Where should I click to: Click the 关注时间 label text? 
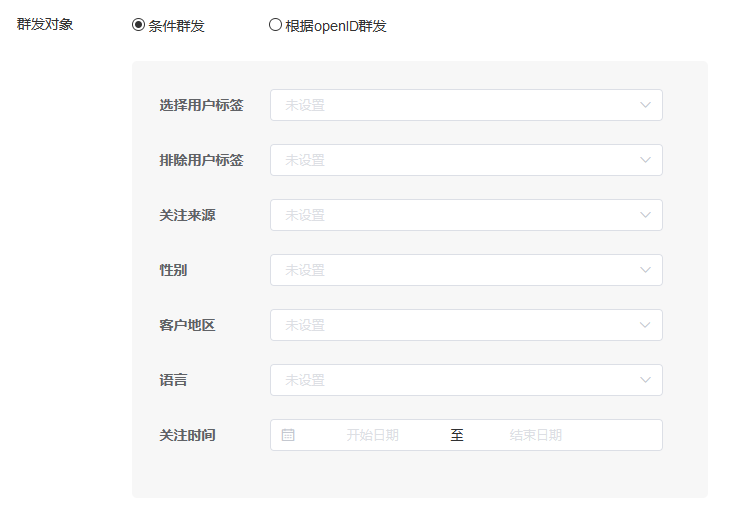[188, 435]
